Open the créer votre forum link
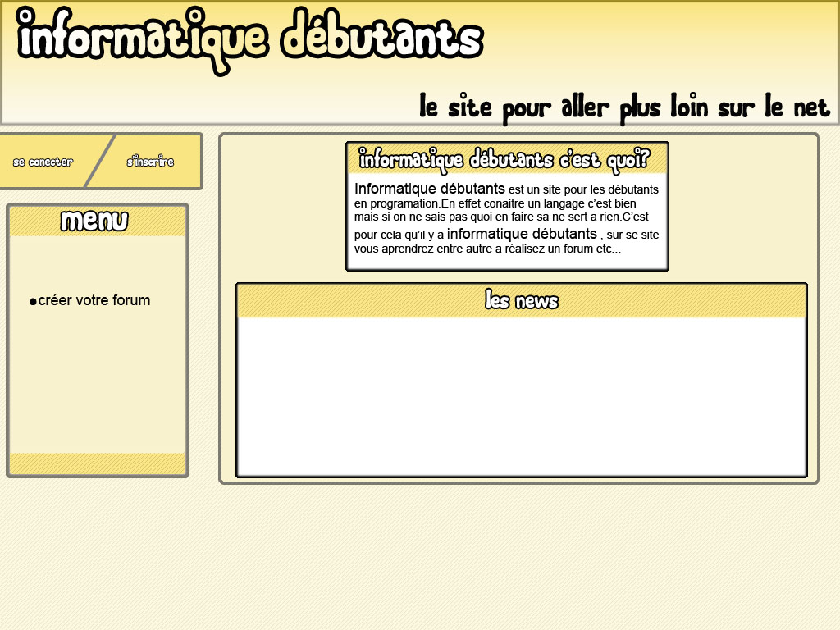This screenshot has width=840, height=630. [x=96, y=300]
